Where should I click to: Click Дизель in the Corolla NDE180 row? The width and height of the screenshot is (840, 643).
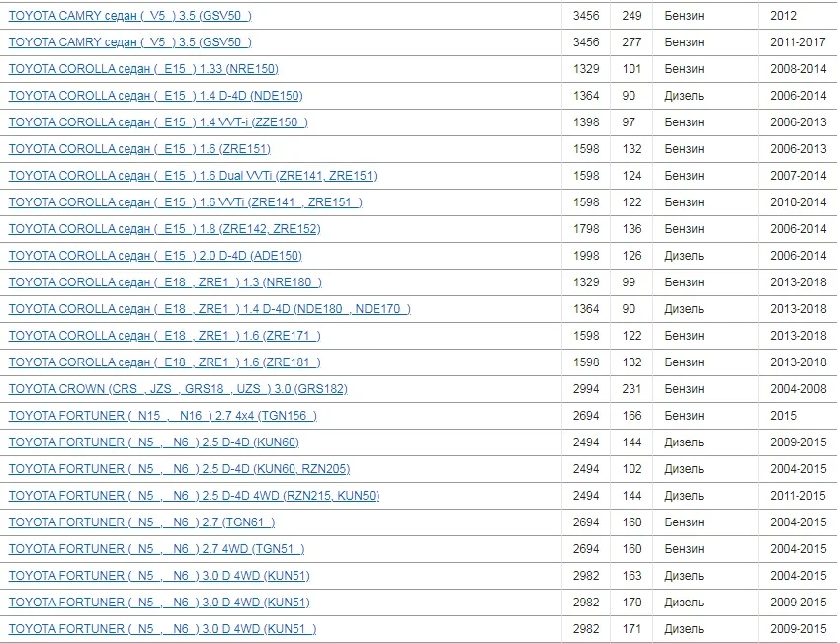(x=684, y=309)
